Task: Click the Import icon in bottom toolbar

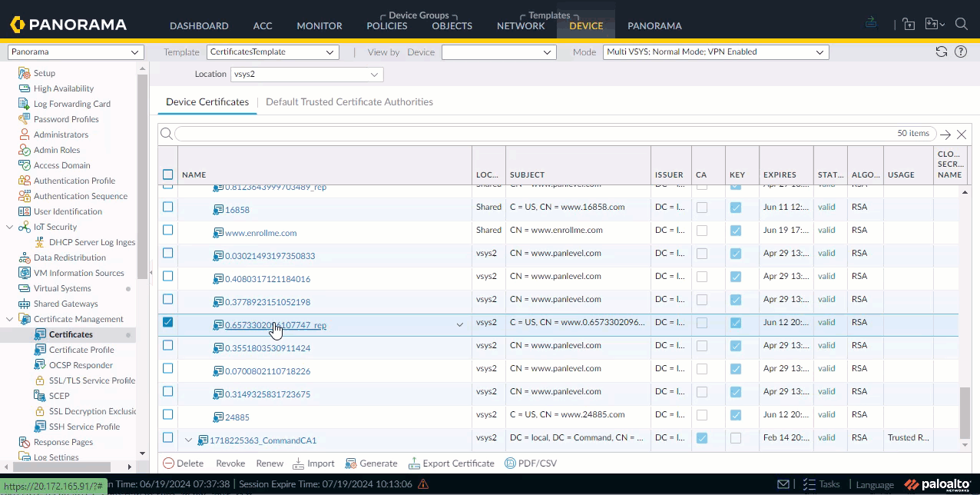Action: click(x=299, y=463)
